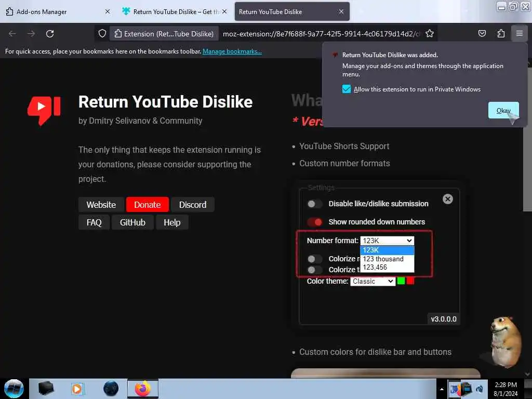
Task: Select the 123,456 format option
Action: click(x=387, y=268)
